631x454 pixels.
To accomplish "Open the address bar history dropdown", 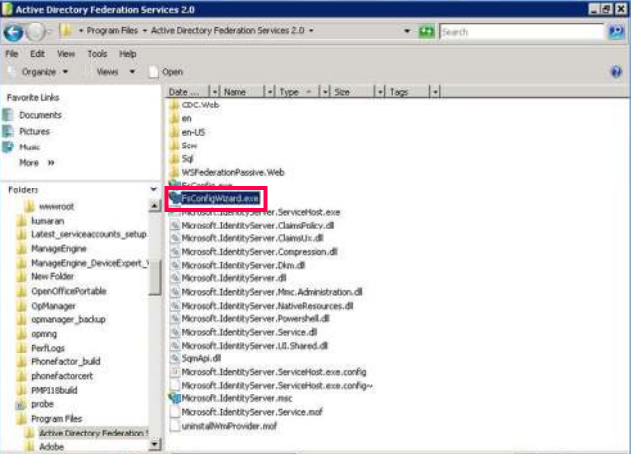I will (407, 31).
